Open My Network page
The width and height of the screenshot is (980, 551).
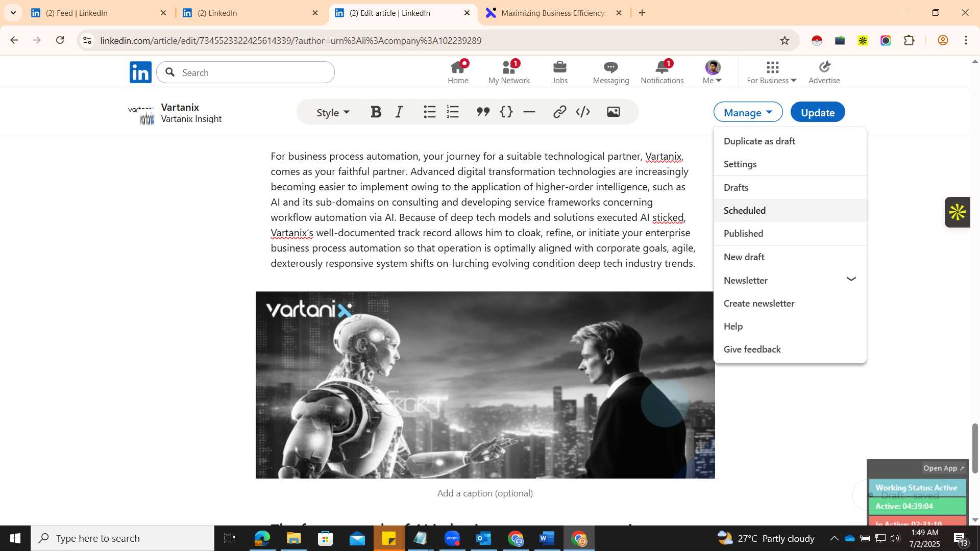click(509, 72)
